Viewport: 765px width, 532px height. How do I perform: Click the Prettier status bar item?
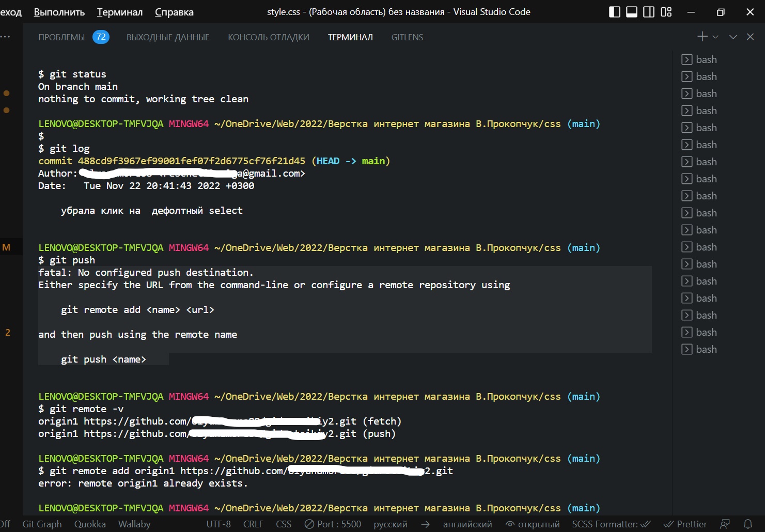pyautogui.click(x=685, y=524)
